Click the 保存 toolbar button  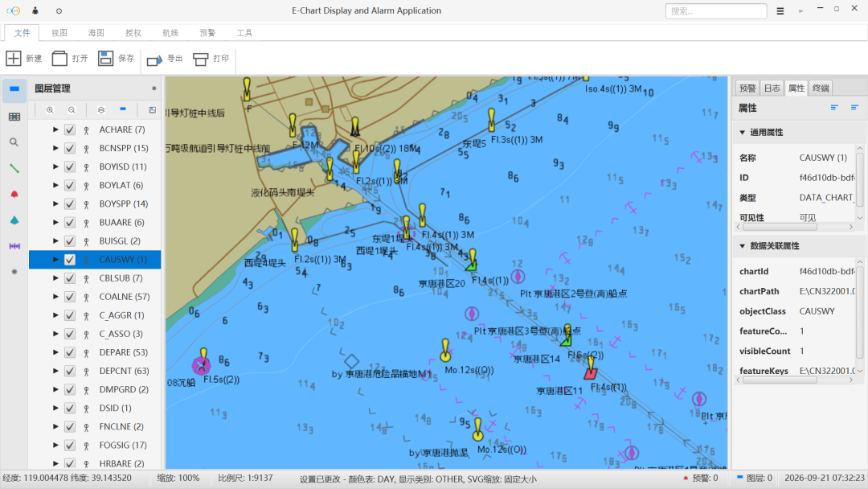(117, 58)
